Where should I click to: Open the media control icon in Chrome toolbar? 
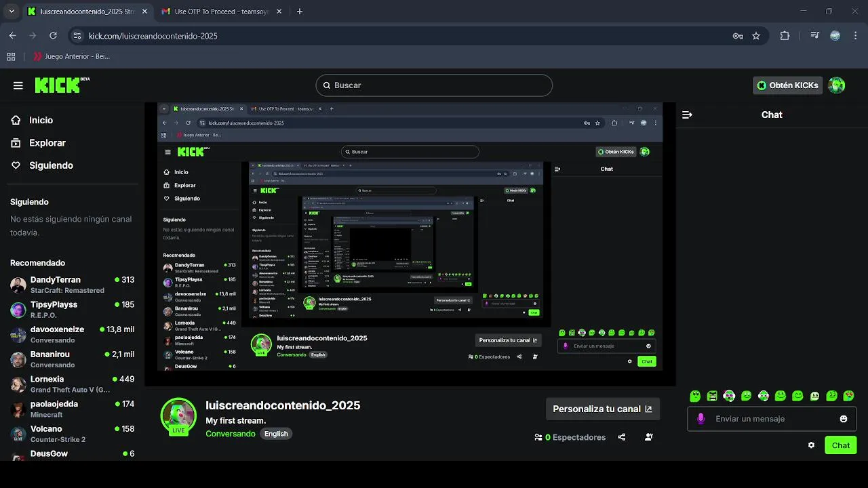815,36
